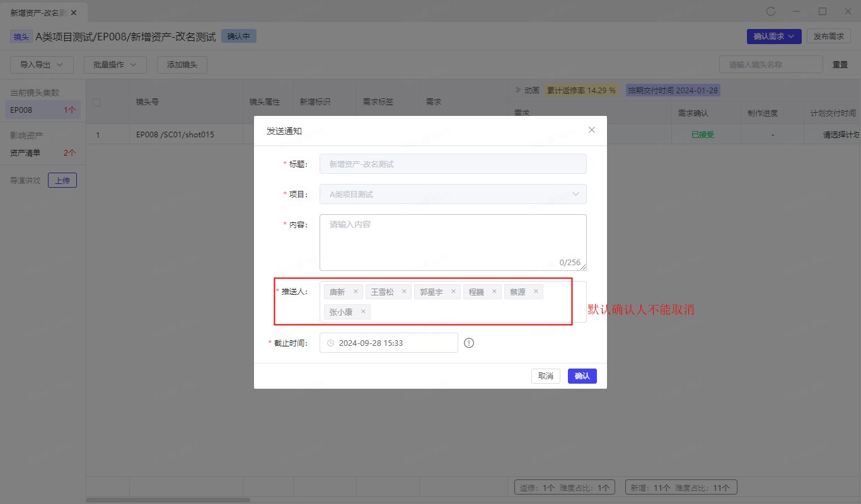Remove 王雪松 tag from 推送人

[404, 292]
